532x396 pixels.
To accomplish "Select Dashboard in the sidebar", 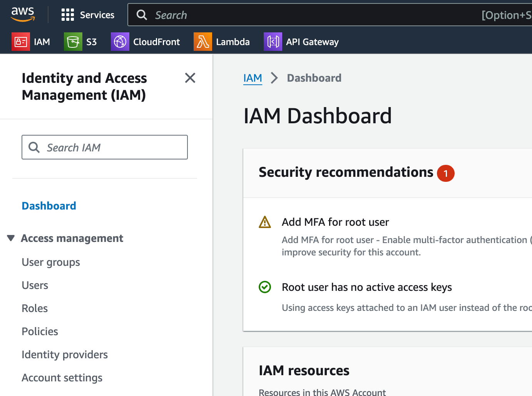I will coord(49,206).
